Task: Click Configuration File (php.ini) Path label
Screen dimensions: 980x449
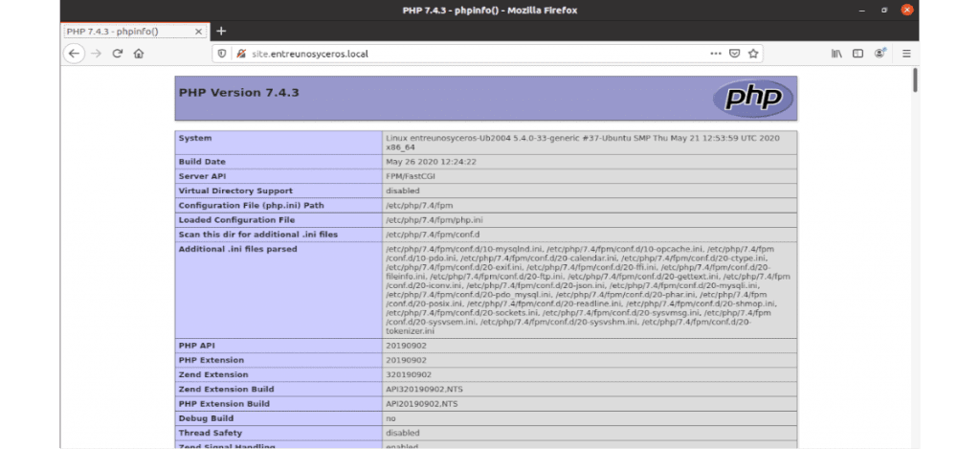Action: (252, 205)
